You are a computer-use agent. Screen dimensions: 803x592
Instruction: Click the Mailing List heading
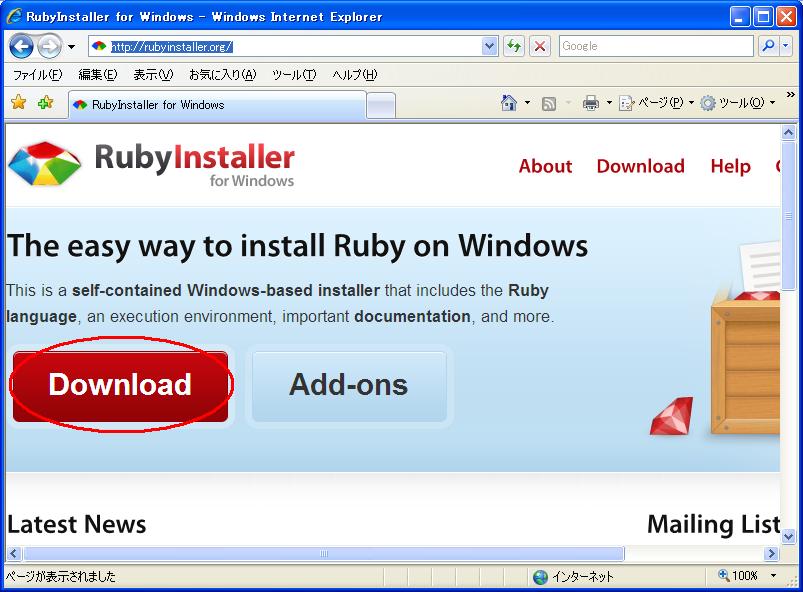click(713, 524)
